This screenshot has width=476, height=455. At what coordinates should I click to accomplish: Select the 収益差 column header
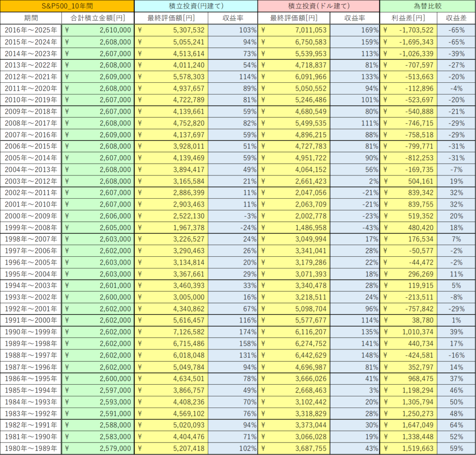coord(456,18)
